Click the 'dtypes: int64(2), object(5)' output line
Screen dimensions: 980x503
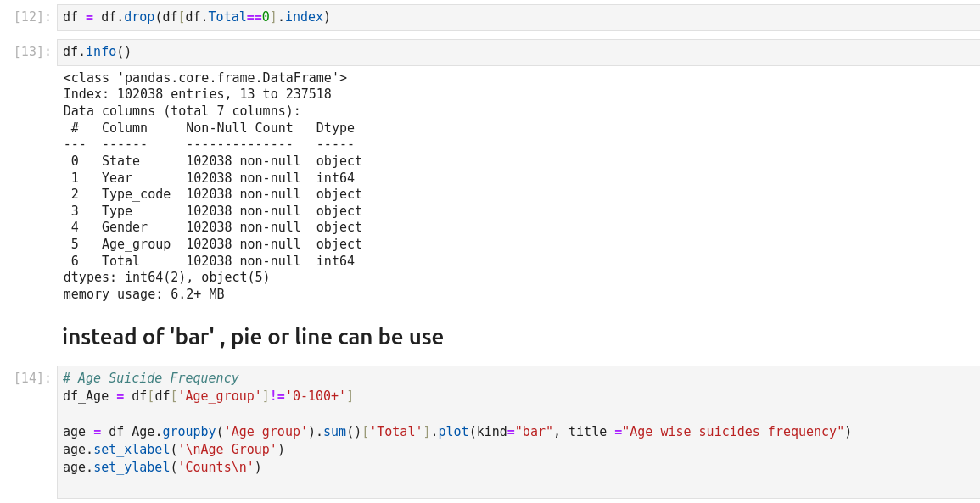pos(166,277)
